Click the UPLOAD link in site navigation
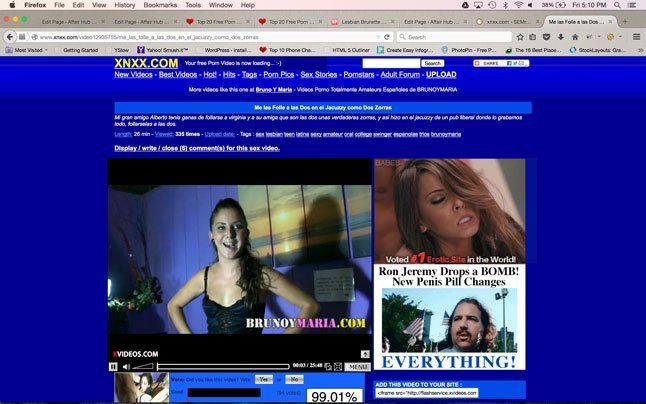The width and height of the screenshot is (646, 404). click(441, 74)
